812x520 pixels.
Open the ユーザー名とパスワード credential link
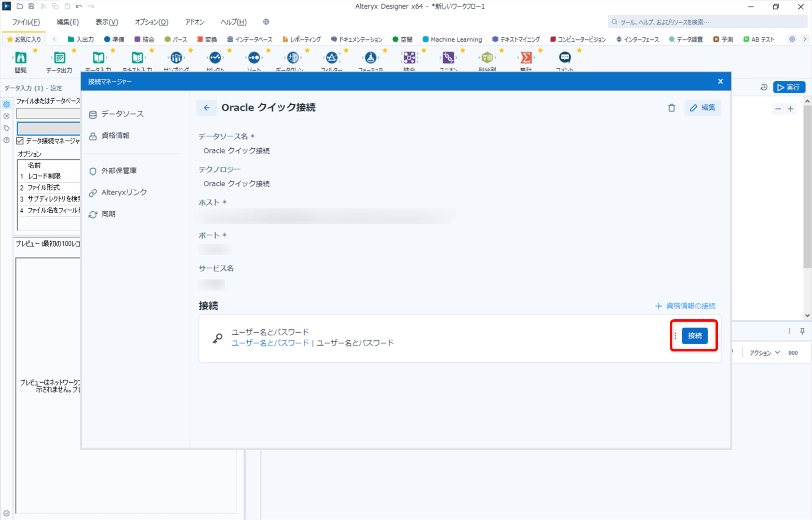click(270, 343)
